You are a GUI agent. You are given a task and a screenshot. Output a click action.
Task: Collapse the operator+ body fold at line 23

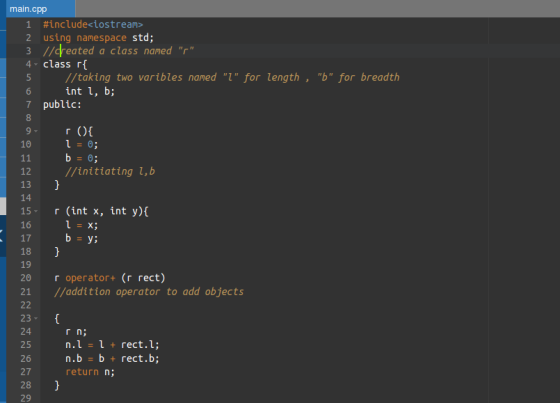(x=36, y=318)
